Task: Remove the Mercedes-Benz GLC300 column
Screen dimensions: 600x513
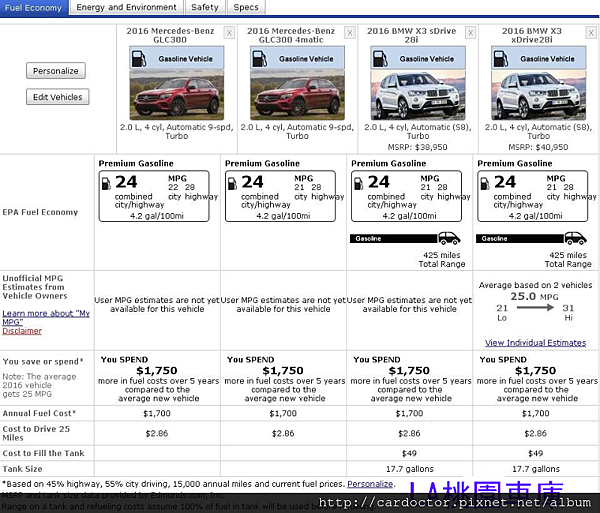Action: point(229,33)
